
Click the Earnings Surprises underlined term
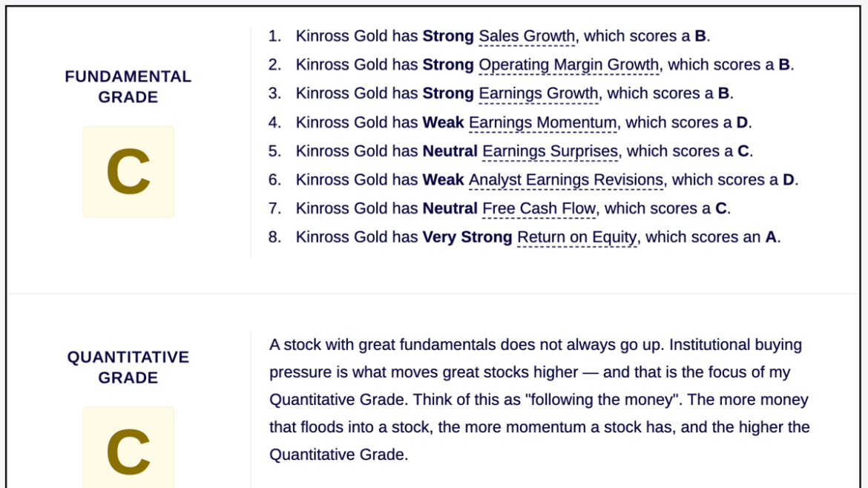pyautogui.click(x=550, y=151)
